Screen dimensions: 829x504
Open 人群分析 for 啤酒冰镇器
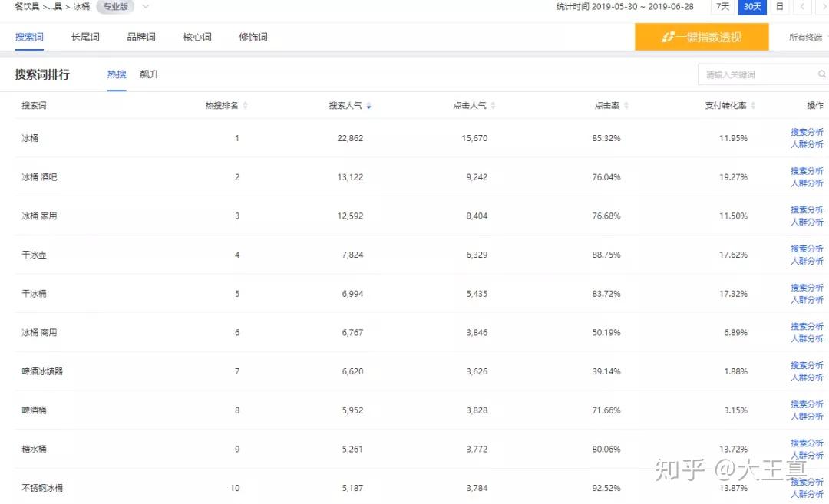[x=807, y=377]
